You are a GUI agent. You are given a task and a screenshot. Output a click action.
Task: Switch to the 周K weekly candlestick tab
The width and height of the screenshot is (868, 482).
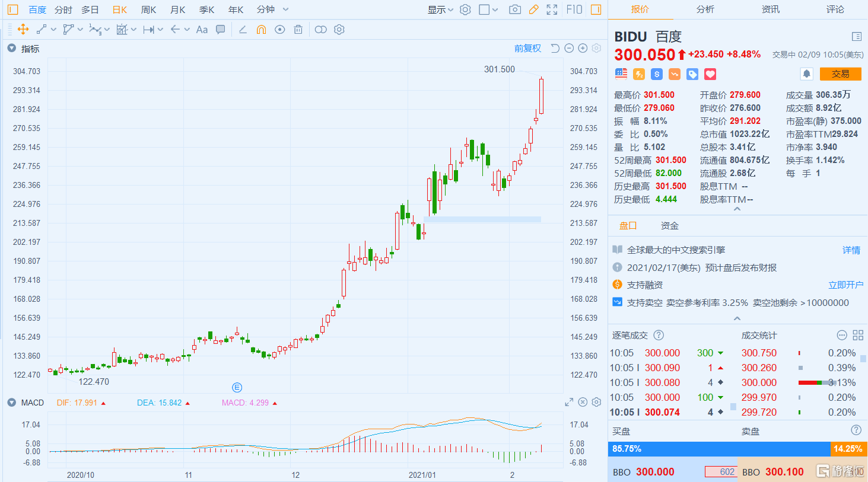pyautogui.click(x=148, y=9)
